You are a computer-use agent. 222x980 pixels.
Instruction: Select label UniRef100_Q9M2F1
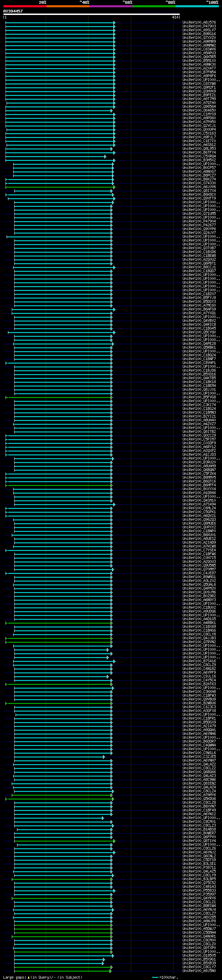pyautogui.click(x=199, y=88)
